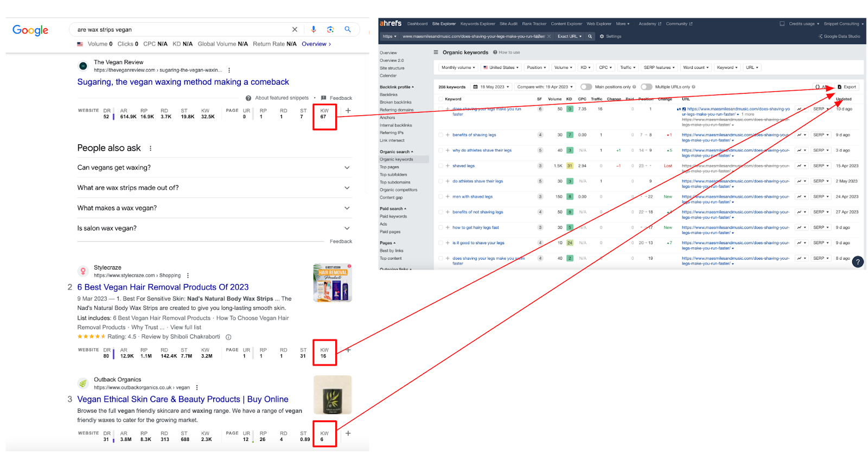Viewport: 868px width, 454px height.
Task: Click into the Google search input field
Action: click(179, 29)
